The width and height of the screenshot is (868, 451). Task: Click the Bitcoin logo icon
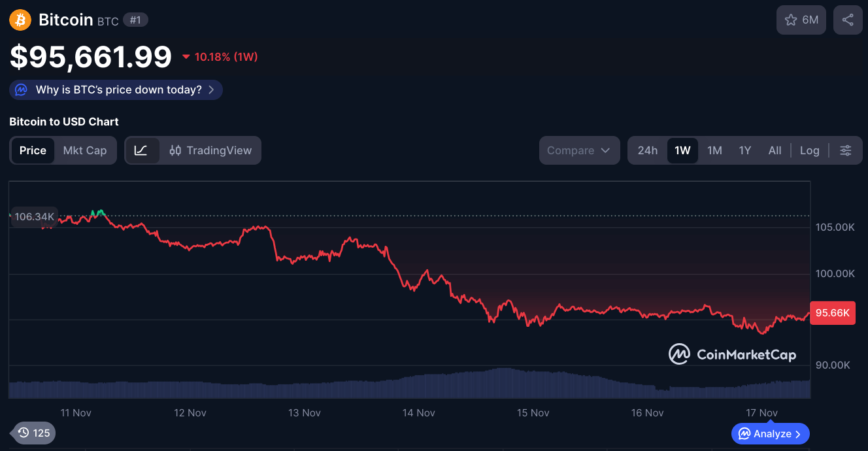point(20,20)
